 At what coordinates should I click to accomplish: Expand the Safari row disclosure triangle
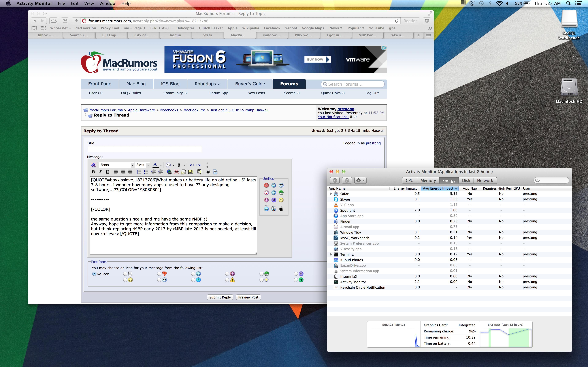coord(331,194)
